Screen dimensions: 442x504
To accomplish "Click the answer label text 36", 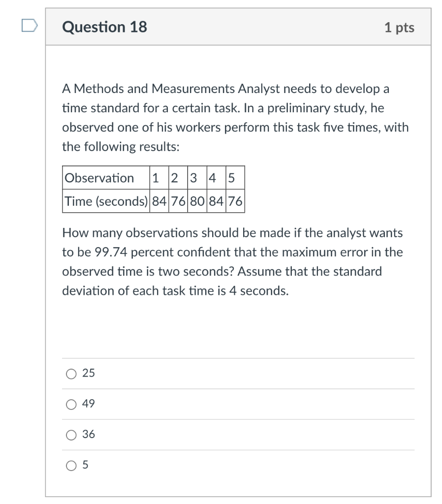I will 88,434.
